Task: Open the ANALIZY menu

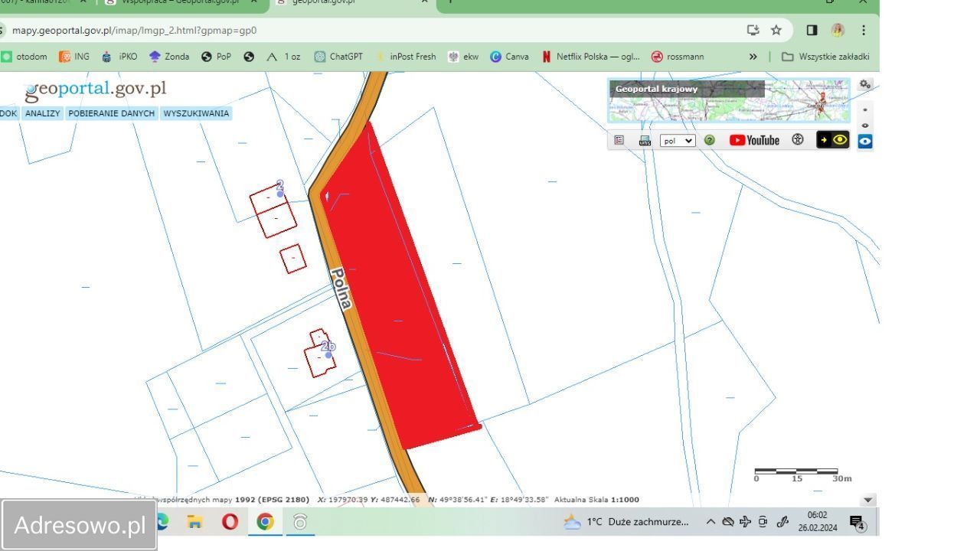Action: [42, 113]
